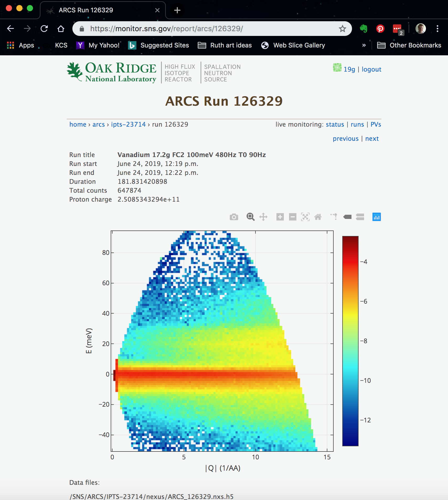448x500 pixels.
Task: Open the Chrome three-dot menu
Action: tap(437, 29)
